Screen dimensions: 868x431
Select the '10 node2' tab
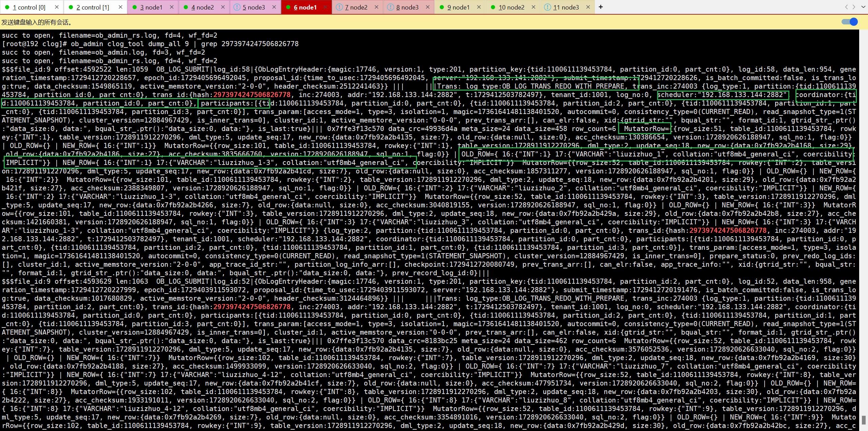[511, 7]
